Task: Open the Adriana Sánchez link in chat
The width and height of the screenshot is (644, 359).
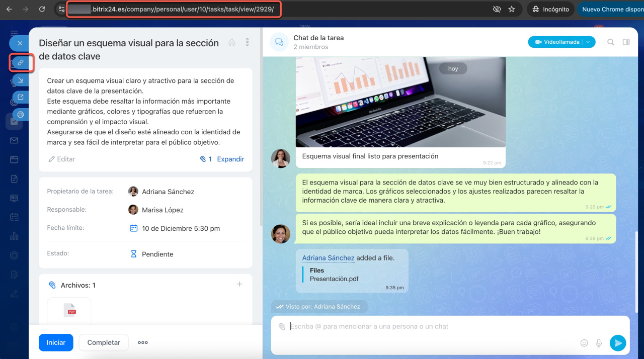Action: (328, 258)
